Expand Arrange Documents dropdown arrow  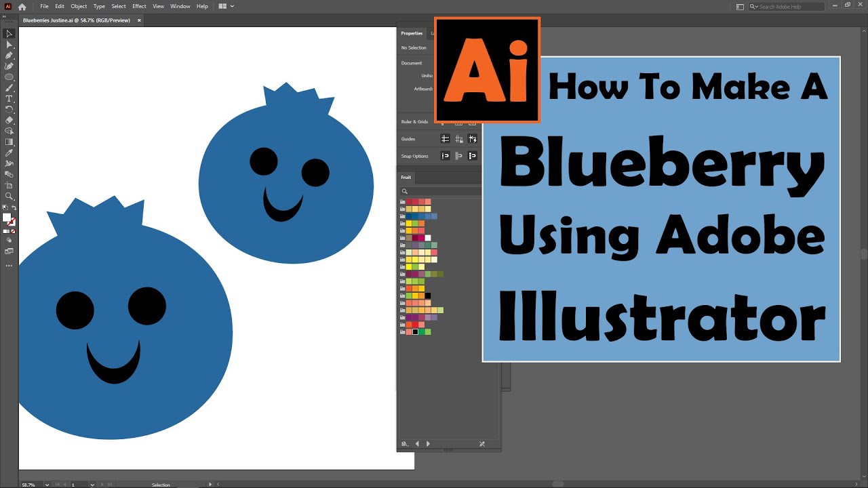point(232,6)
